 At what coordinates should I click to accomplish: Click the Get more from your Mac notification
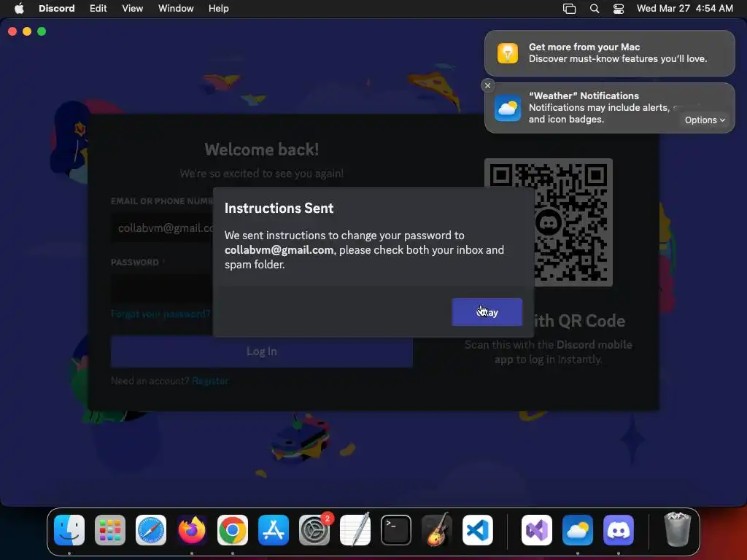609,52
